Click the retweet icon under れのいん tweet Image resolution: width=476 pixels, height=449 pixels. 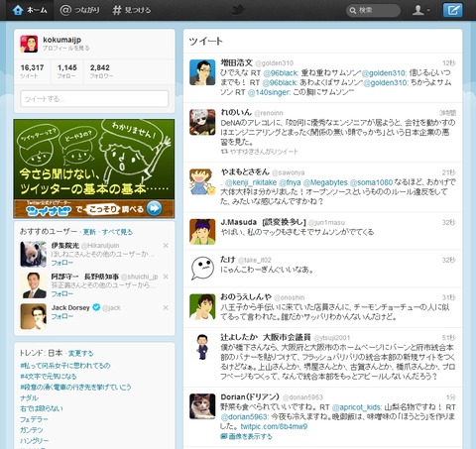coord(224,152)
